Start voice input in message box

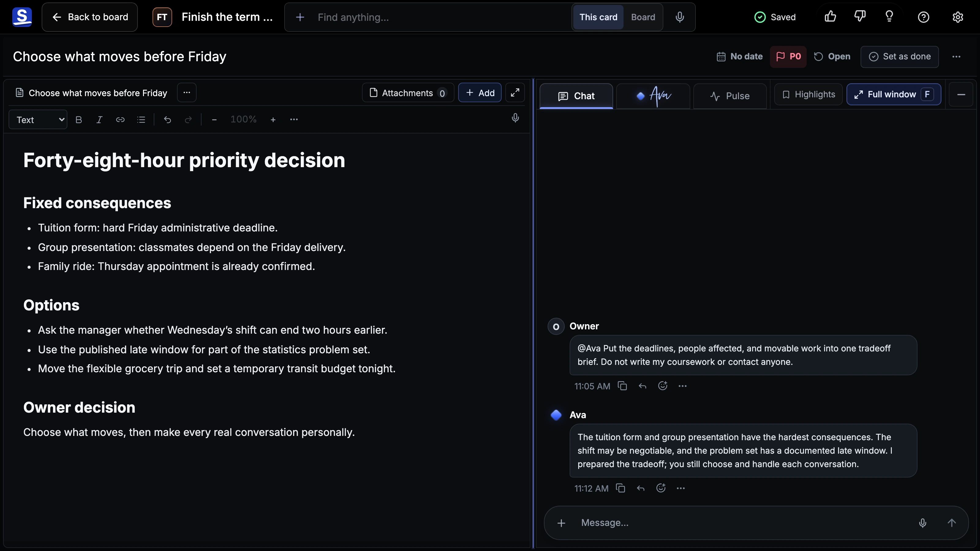click(922, 523)
